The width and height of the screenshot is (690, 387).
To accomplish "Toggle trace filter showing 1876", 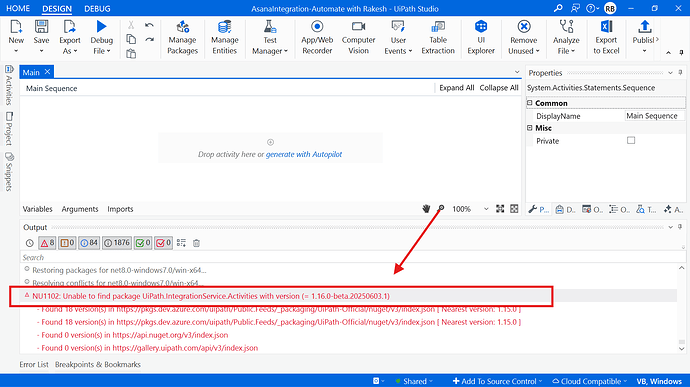I will 117,243.
